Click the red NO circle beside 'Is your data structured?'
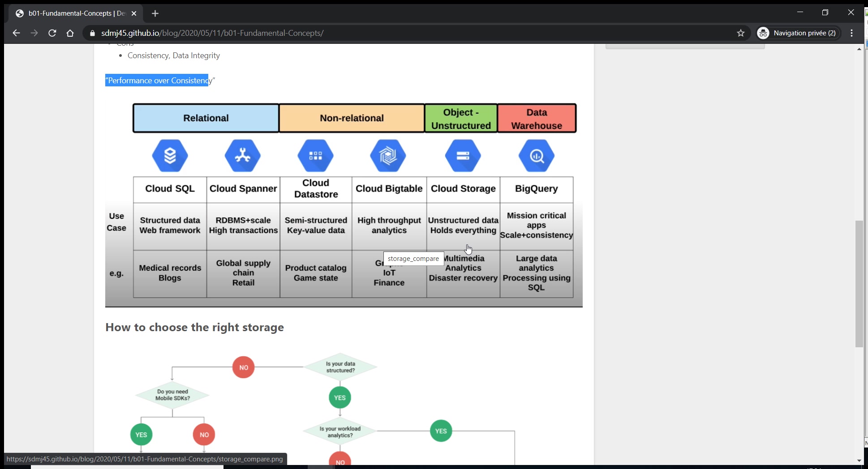This screenshot has height=469, width=868. (244, 367)
